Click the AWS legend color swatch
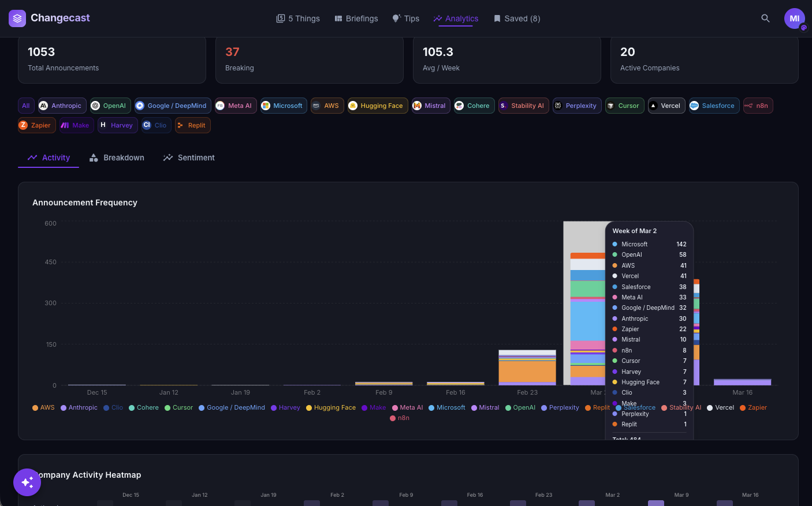The image size is (812, 506). (x=35, y=408)
